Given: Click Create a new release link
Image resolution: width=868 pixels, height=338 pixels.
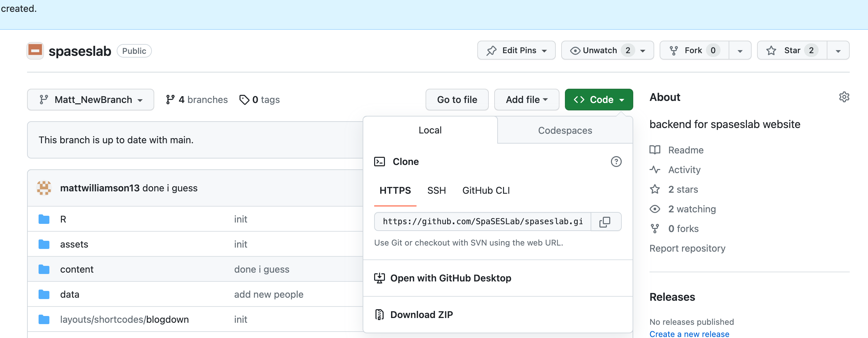Looking at the screenshot, I should [x=689, y=334].
